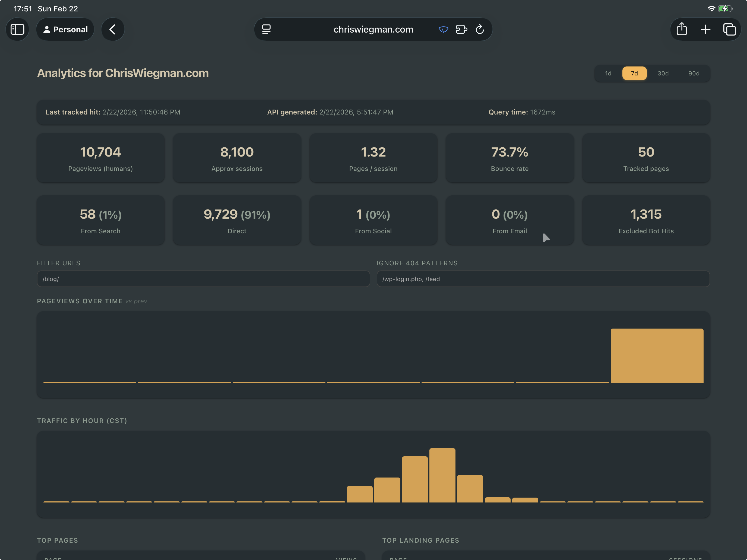This screenshot has height=560, width=747.
Task: Toggle the Safari sidebar icon
Action: [17, 29]
